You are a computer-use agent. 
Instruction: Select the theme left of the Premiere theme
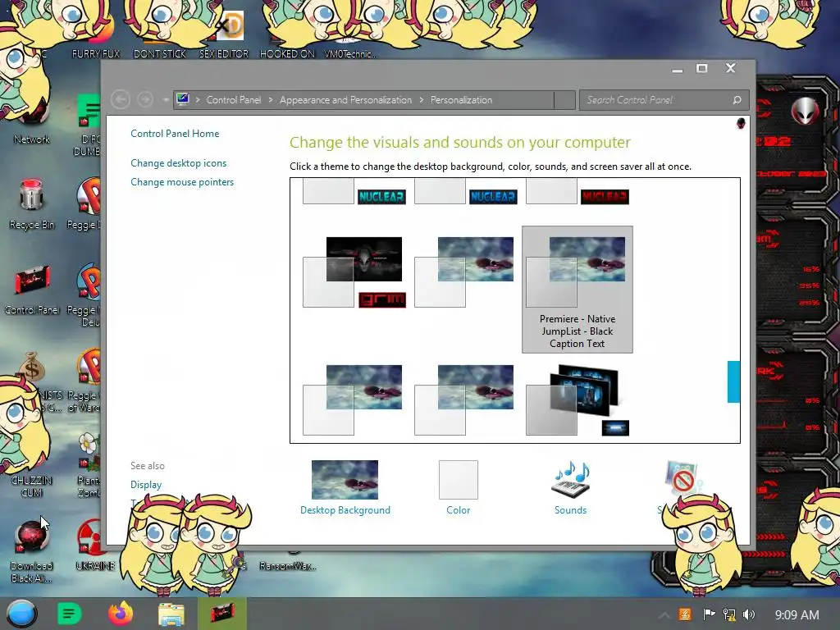[466, 272]
